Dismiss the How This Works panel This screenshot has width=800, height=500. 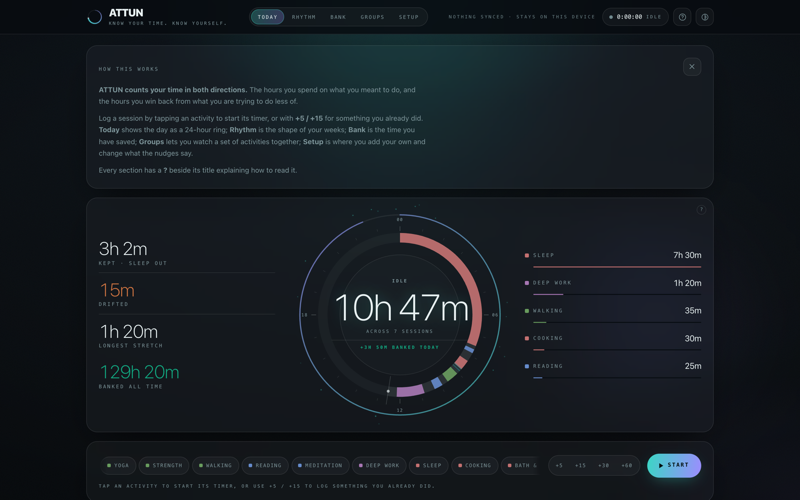(692, 67)
